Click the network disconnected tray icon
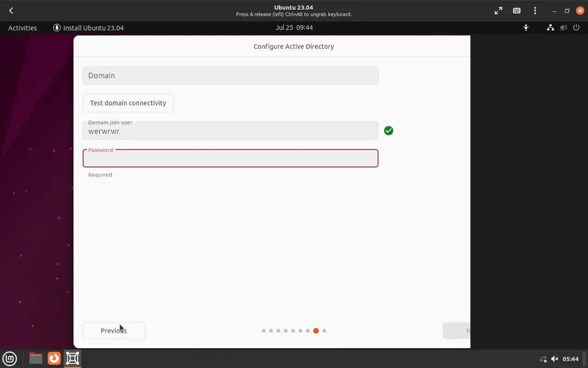 point(543,359)
